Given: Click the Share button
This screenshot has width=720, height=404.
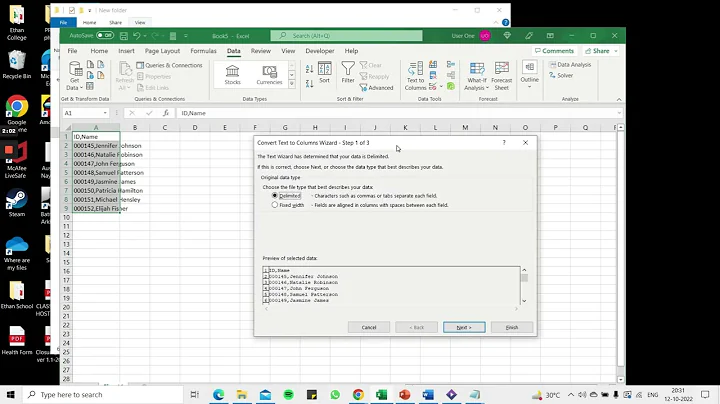Looking at the screenshot, I should (601, 51).
